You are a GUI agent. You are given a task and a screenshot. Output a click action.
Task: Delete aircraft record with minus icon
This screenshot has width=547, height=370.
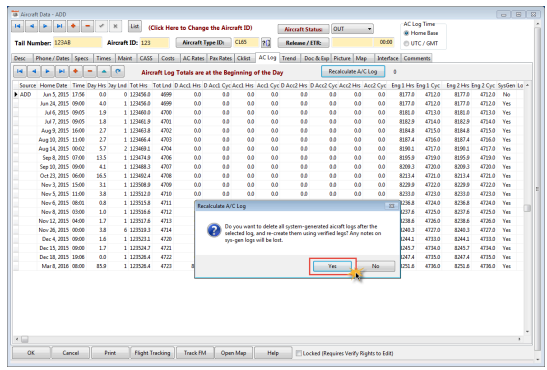click(x=87, y=26)
